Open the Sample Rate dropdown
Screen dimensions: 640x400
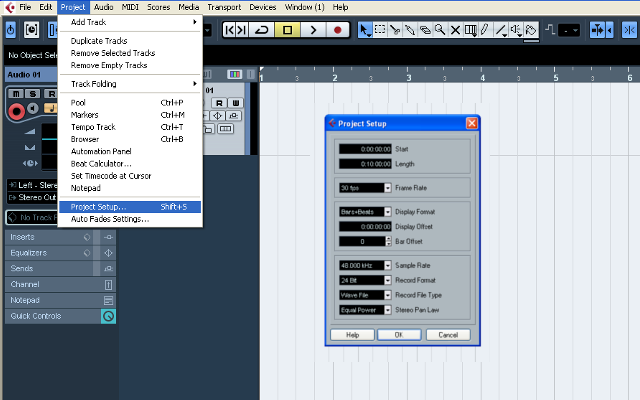388,265
